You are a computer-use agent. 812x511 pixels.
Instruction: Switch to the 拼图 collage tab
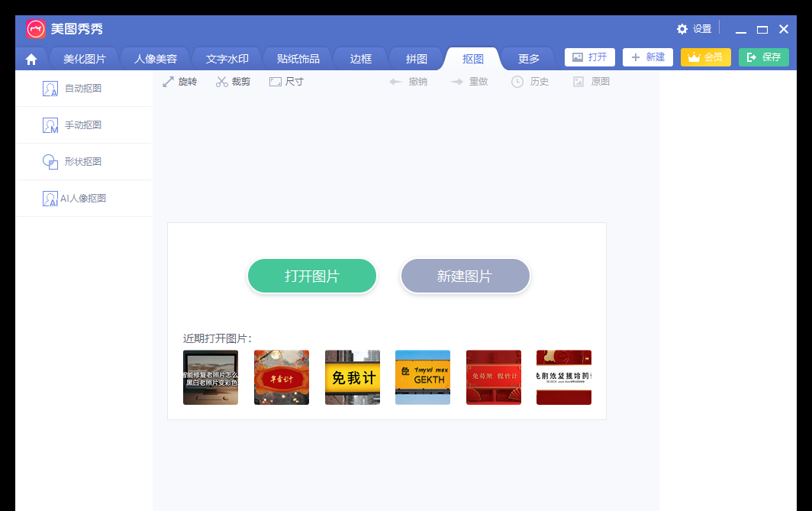(x=417, y=57)
